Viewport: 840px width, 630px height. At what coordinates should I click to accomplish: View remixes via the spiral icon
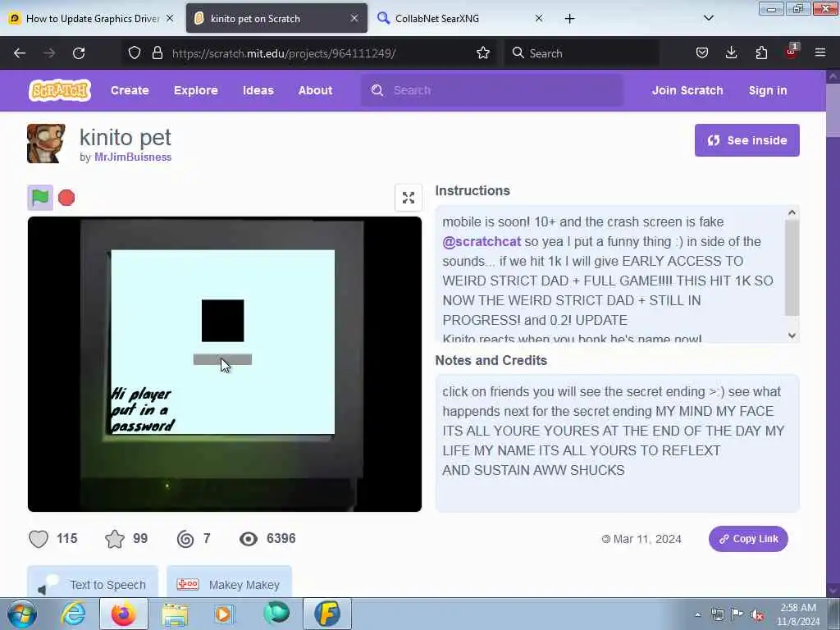185,538
